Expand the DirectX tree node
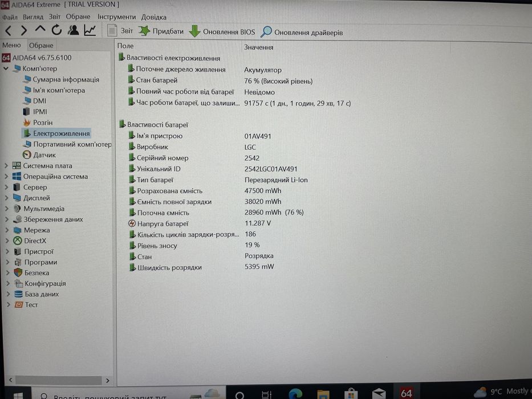 [7, 241]
